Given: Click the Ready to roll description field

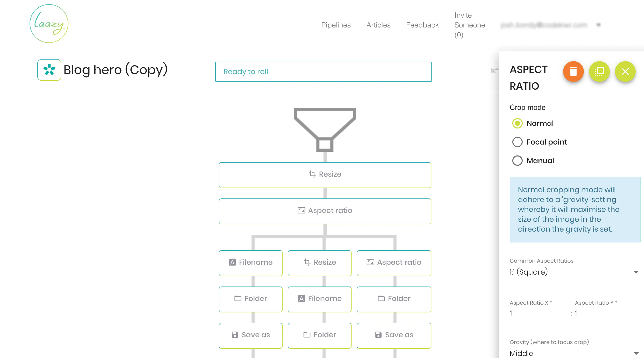Looking at the screenshot, I should coord(323,72).
